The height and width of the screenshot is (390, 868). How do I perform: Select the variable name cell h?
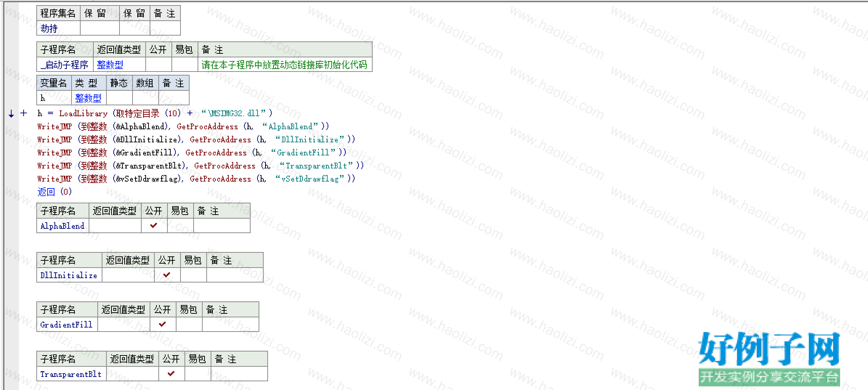click(54, 98)
